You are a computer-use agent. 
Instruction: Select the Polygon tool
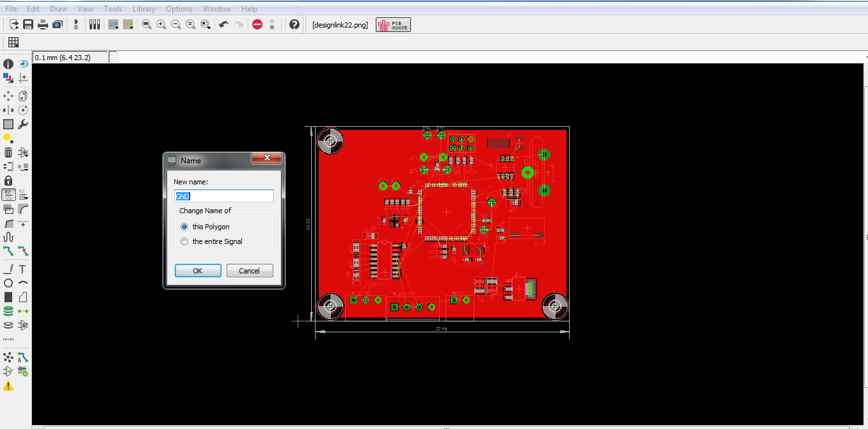(23, 297)
